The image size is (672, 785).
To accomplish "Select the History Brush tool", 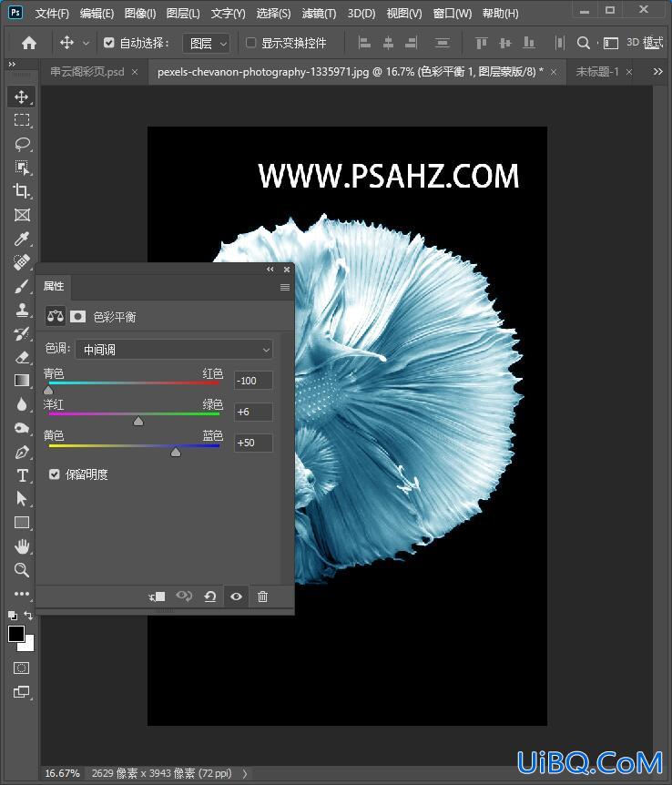I will (x=21, y=333).
